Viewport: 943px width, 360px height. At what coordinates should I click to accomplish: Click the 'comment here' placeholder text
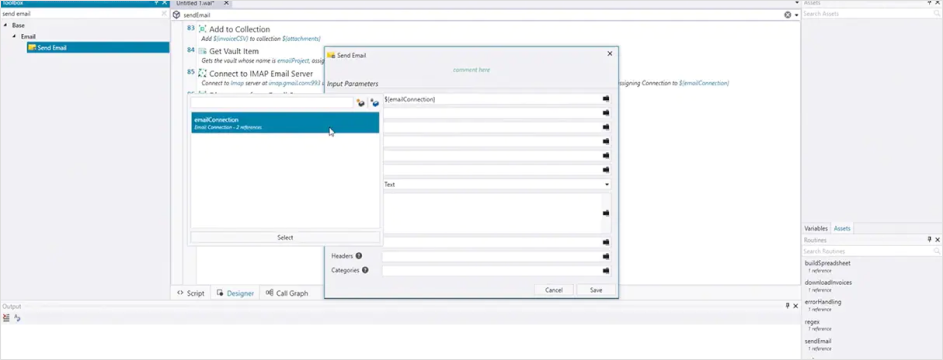tap(472, 70)
